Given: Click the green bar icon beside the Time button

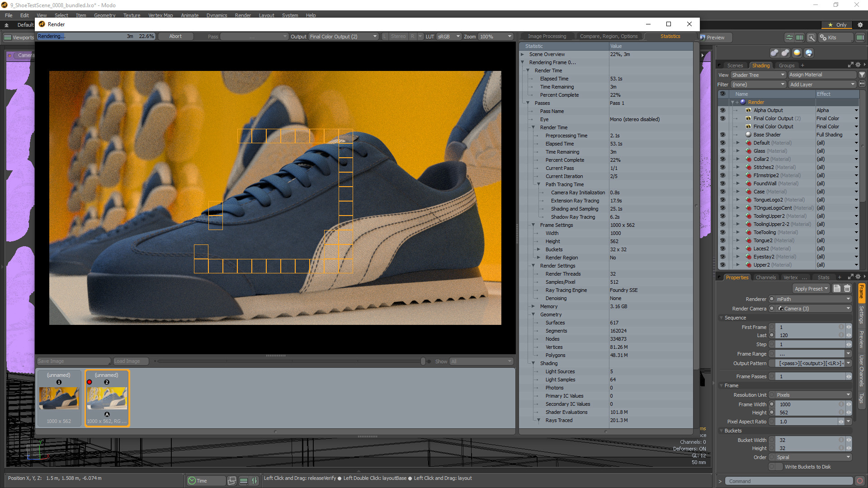Looking at the screenshot, I should [x=244, y=481].
